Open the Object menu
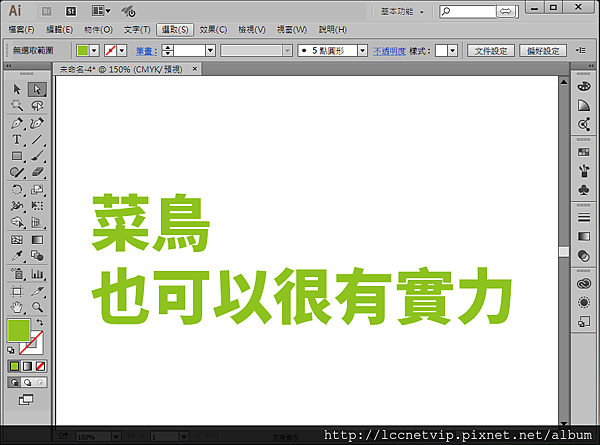 [98, 29]
